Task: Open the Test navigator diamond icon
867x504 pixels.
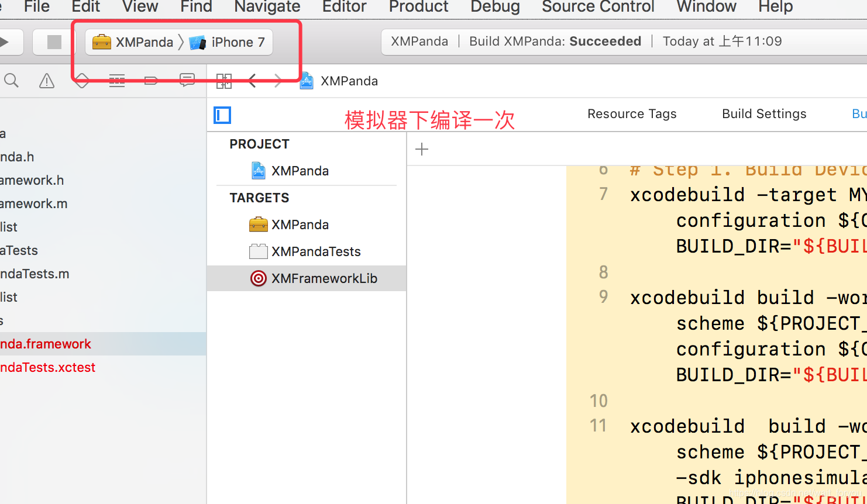Action: 82,81
